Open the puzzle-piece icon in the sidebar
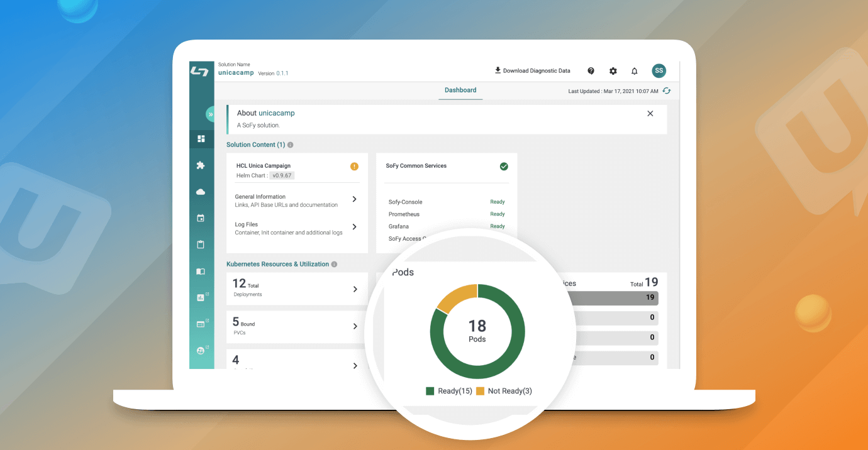This screenshot has height=450, width=868. [201, 165]
